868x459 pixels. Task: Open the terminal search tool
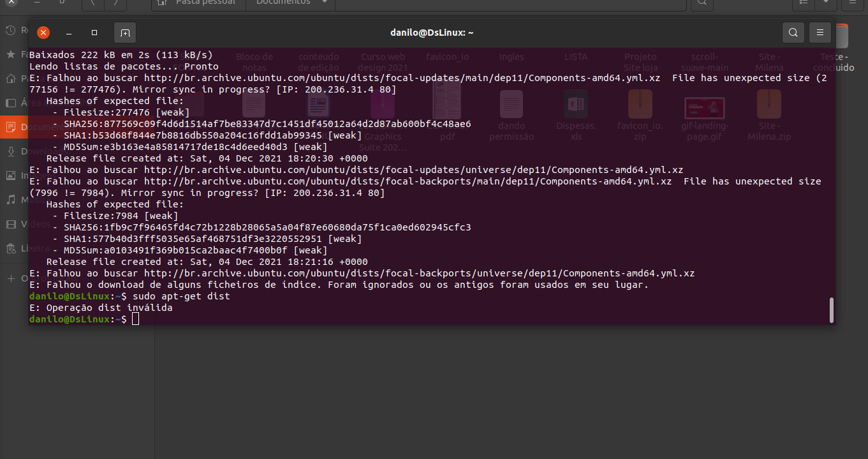pos(793,33)
